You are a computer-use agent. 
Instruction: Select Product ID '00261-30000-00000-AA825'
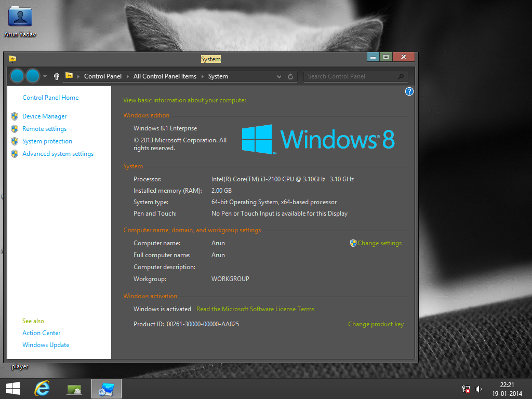click(x=203, y=324)
